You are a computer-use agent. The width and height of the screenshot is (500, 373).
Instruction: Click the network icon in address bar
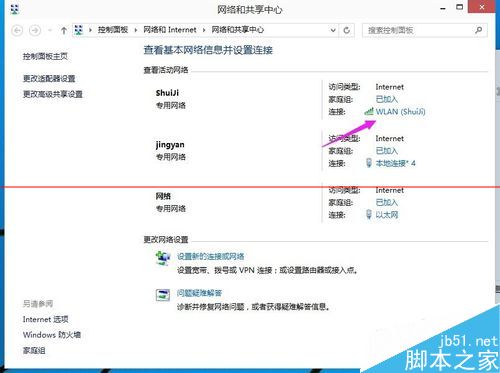(79, 30)
